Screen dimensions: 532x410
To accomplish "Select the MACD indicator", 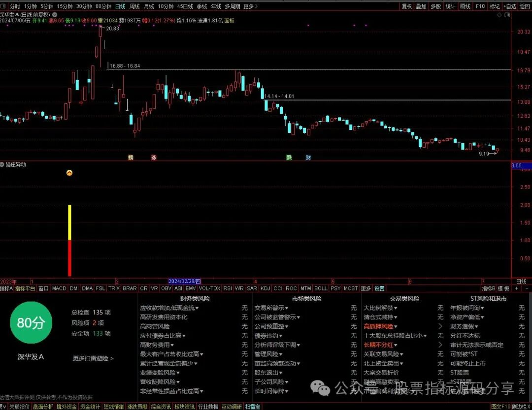I will [59, 288].
